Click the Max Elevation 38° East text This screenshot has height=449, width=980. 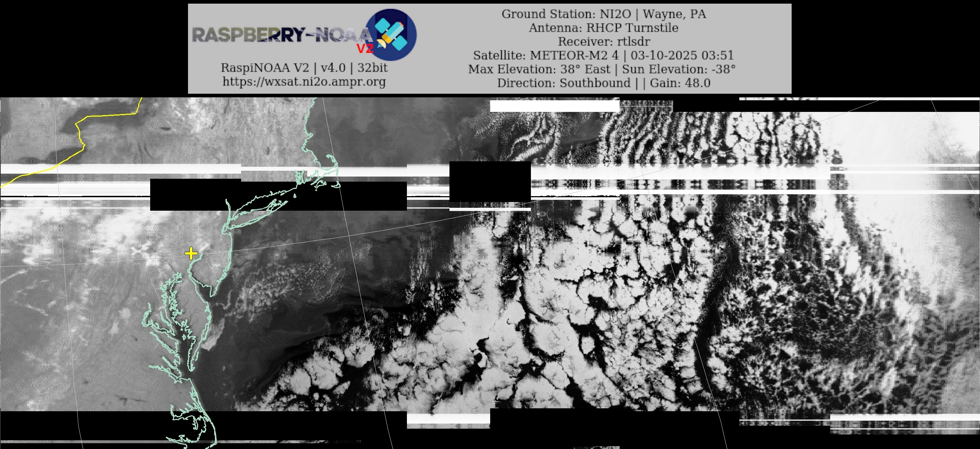pos(539,69)
